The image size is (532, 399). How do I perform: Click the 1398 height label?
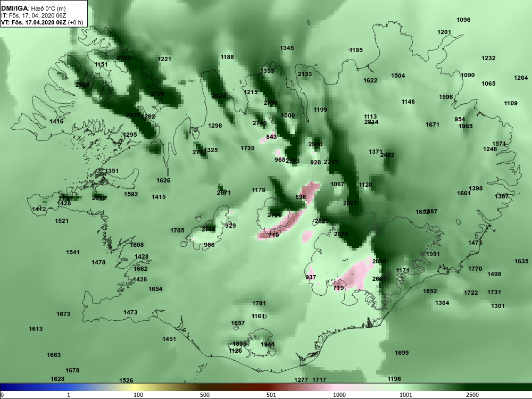[x=476, y=188]
